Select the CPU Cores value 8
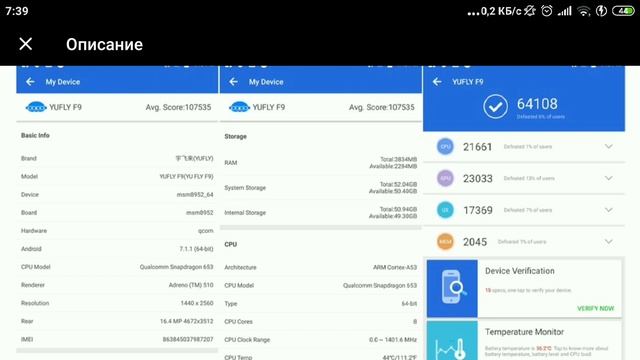The image size is (640, 360). coord(415,322)
